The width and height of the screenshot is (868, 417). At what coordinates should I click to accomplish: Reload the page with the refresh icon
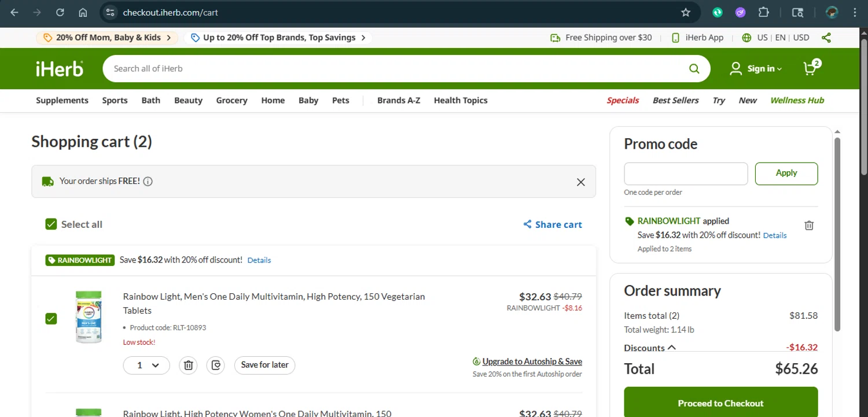point(60,12)
